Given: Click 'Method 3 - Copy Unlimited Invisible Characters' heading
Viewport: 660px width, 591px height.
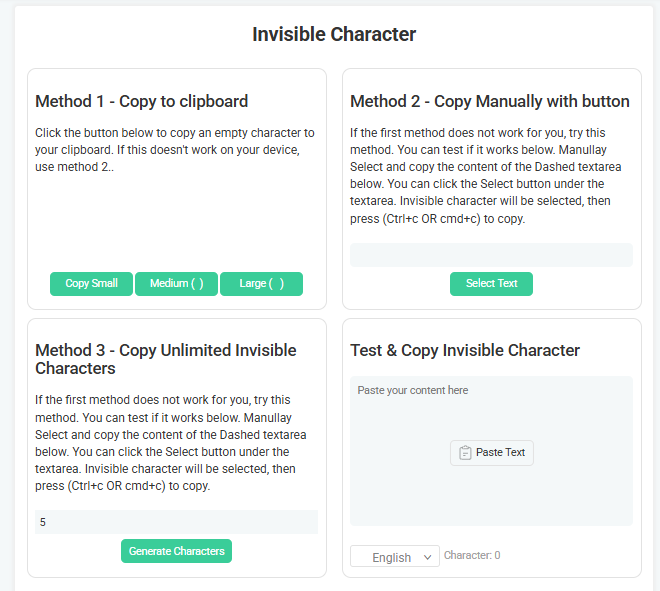Looking at the screenshot, I should point(166,359).
